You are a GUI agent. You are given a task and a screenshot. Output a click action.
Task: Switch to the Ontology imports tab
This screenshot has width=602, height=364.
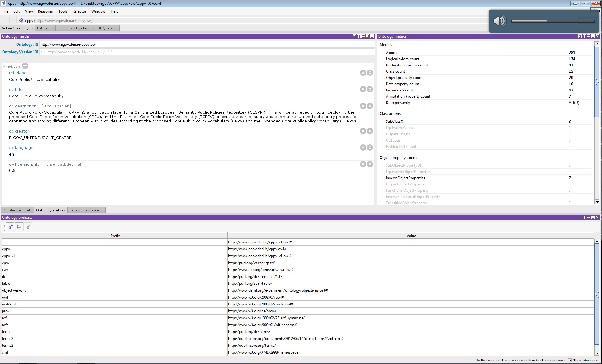[17, 210]
